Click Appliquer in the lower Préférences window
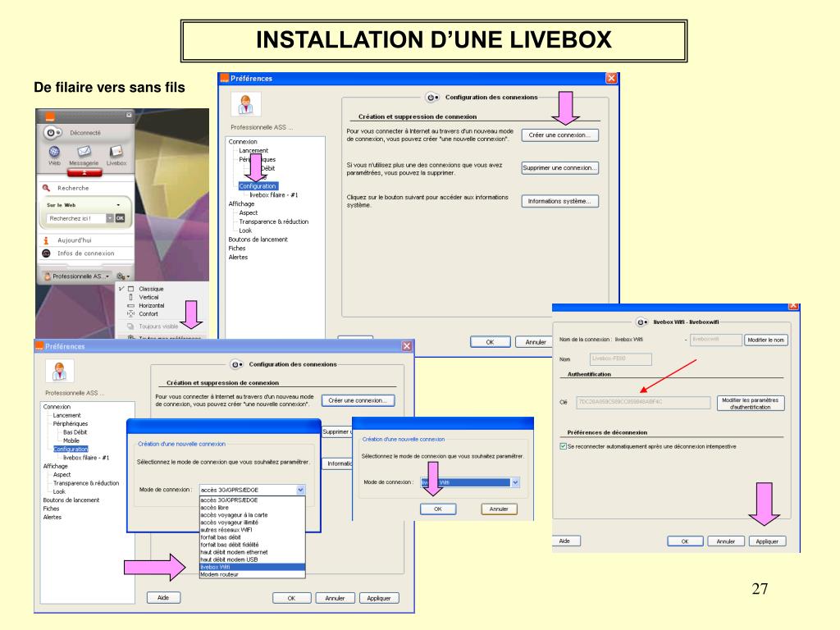This screenshot has height=630, width=840. pyautogui.click(x=379, y=598)
